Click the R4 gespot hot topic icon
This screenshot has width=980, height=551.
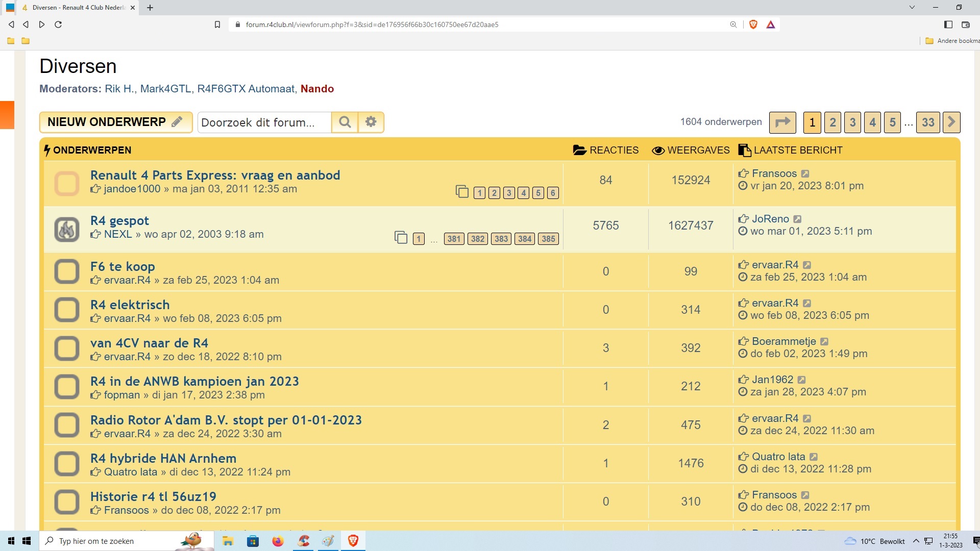[67, 230]
